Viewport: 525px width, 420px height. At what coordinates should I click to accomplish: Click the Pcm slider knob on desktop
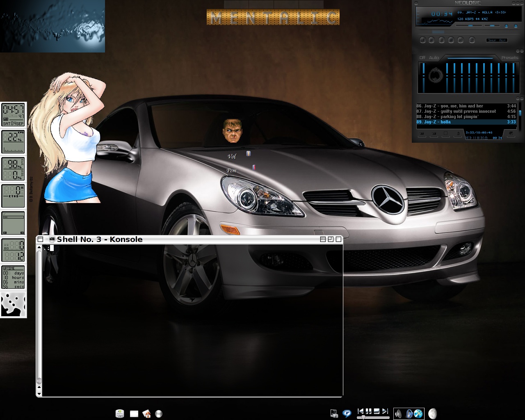click(254, 167)
